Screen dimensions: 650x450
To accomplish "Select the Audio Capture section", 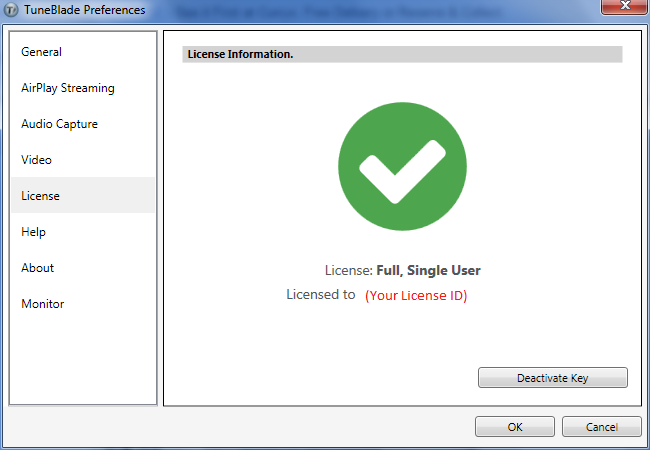I will pos(83,124).
